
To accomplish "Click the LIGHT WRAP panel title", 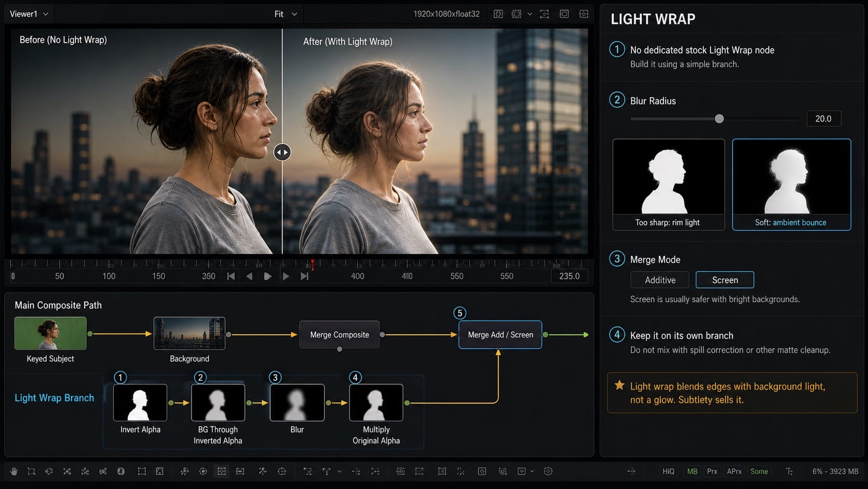I will 653,19.
